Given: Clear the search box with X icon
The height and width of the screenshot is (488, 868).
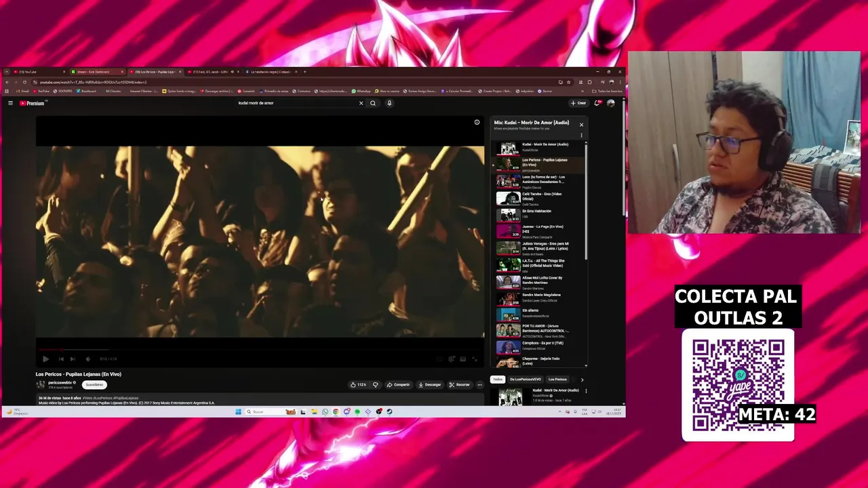Looking at the screenshot, I should (x=361, y=103).
